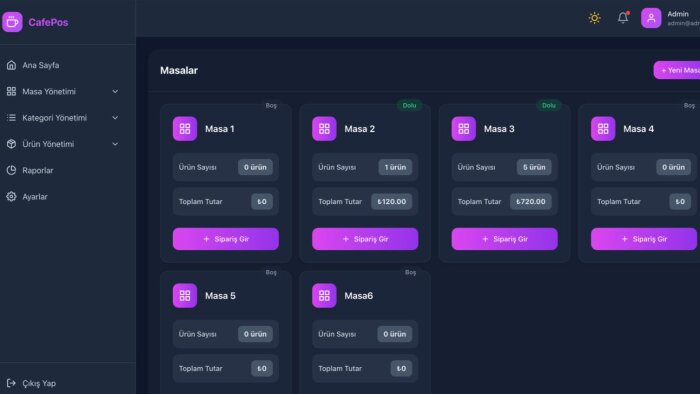
Task: Click the Çıkış Yap logout icon
Action: point(12,383)
